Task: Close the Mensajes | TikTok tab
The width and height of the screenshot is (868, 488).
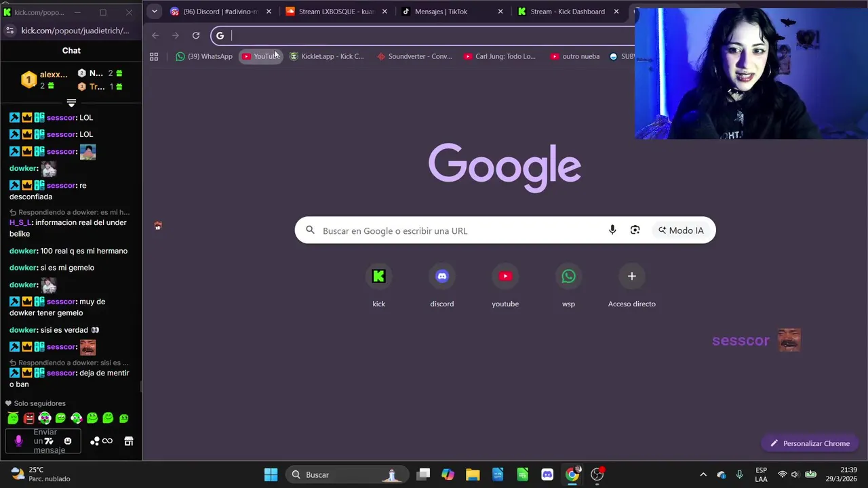Action: pos(500,12)
